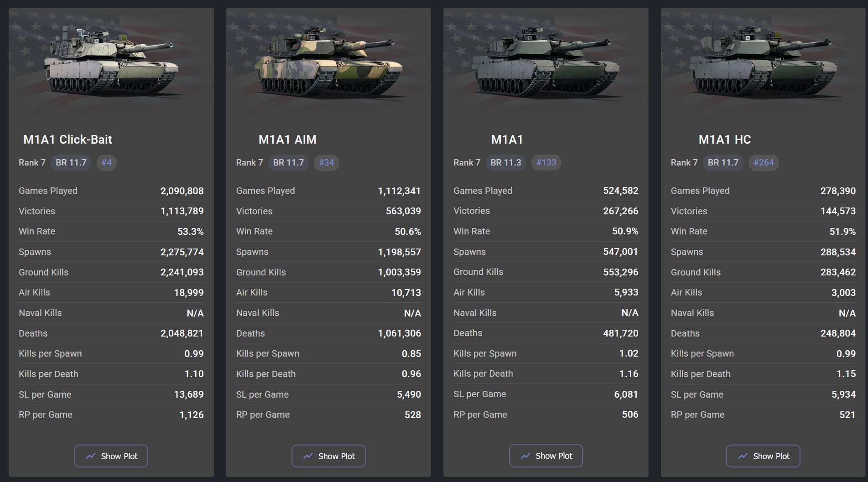The image size is (868, 482).
Task: Click the chart icon on M1A1's Show Plot
Action: 525,456
